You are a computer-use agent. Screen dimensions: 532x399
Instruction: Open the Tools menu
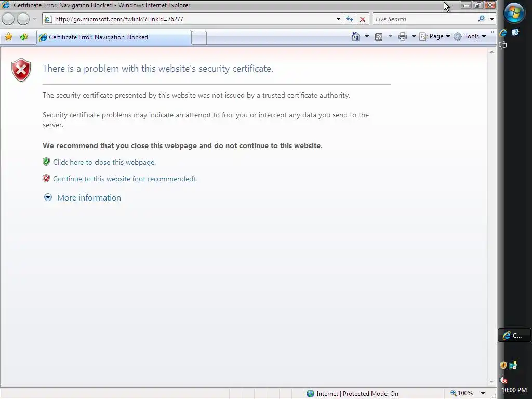470,36
